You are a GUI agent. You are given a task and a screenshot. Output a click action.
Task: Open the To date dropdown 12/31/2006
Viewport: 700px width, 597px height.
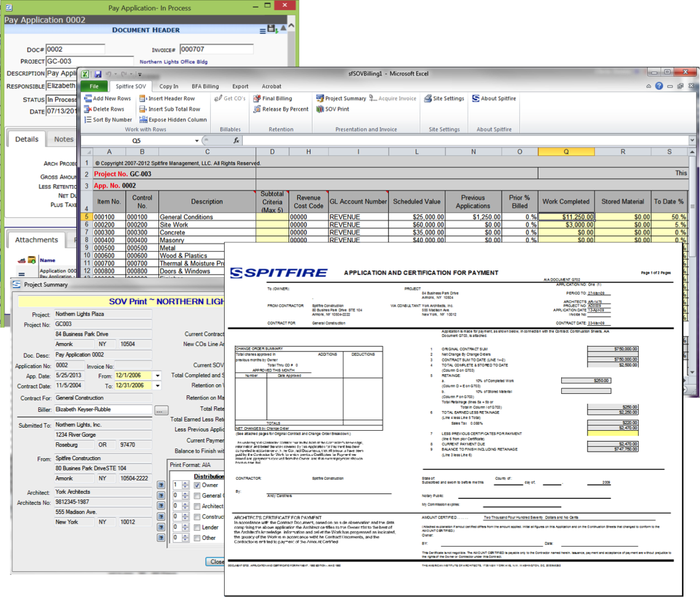pyautogui.click(x=158, y=386)
